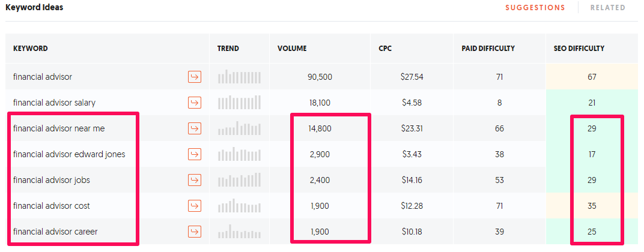644x252 pixels.
Task: Open arrow icon for financial advisor salary
Action: 195,103
